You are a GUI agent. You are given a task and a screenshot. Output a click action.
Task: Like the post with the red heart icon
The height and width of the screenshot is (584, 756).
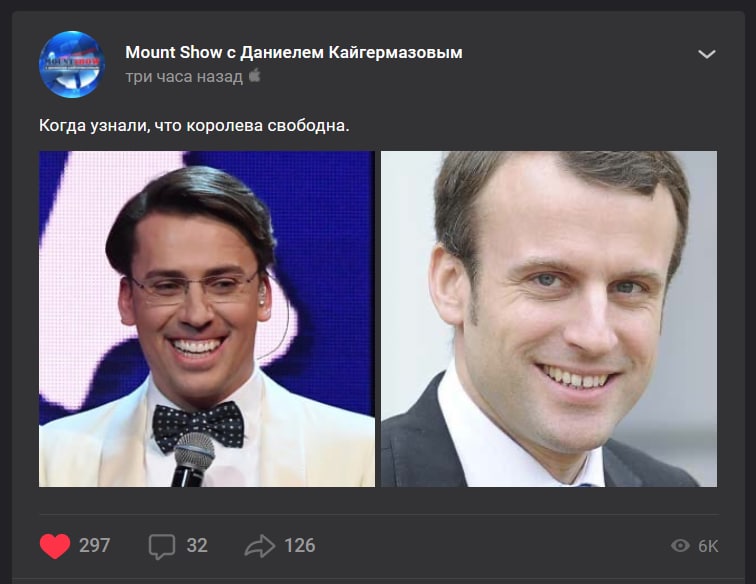[x=55, y=546]
